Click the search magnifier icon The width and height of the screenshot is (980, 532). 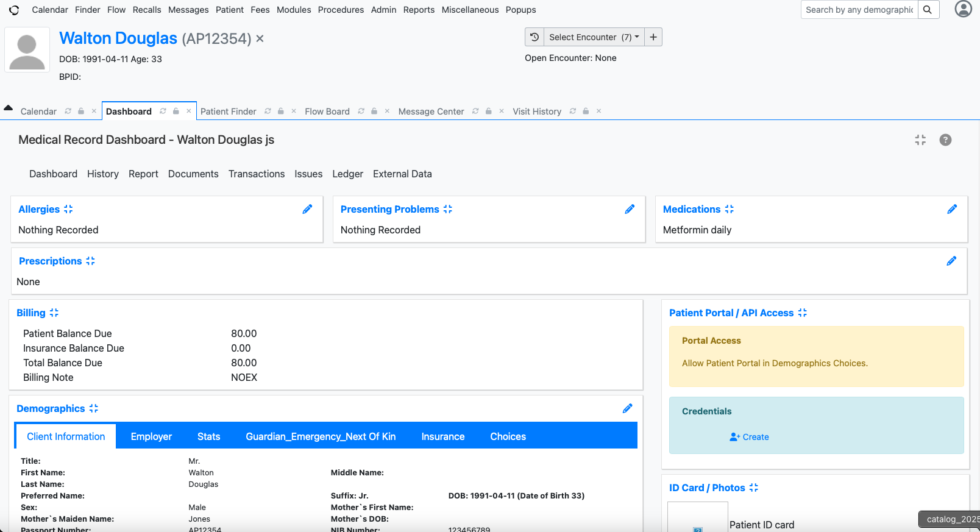tap(928, 10)
